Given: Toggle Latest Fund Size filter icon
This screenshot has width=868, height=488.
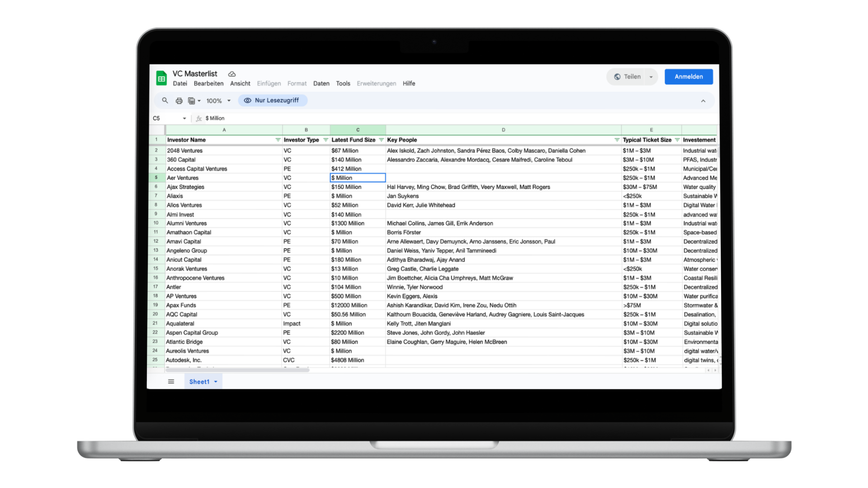Looking at the screenshot, I should click(381, 140).
